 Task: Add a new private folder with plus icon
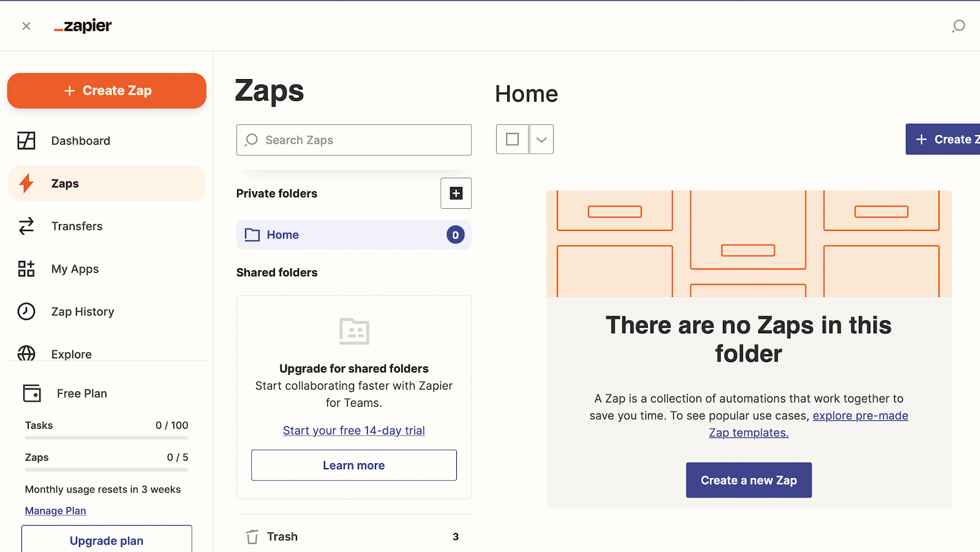(x=456, y=193)
